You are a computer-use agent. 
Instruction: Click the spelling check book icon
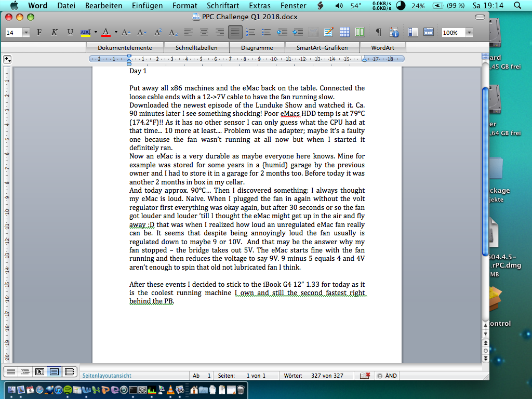pyautogui.click(x=365, y=376)
